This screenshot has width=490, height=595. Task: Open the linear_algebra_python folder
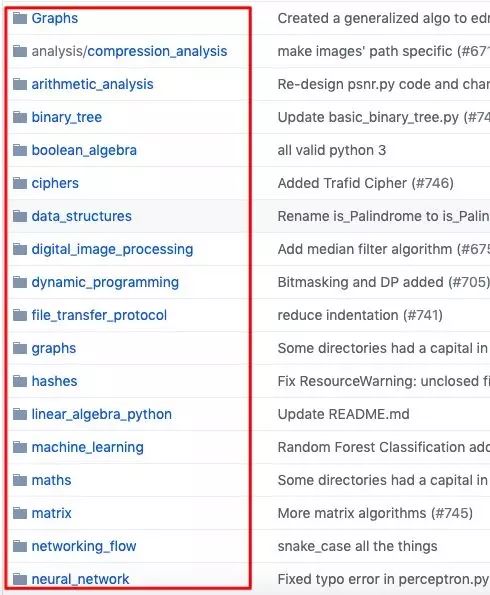[101, 414]
